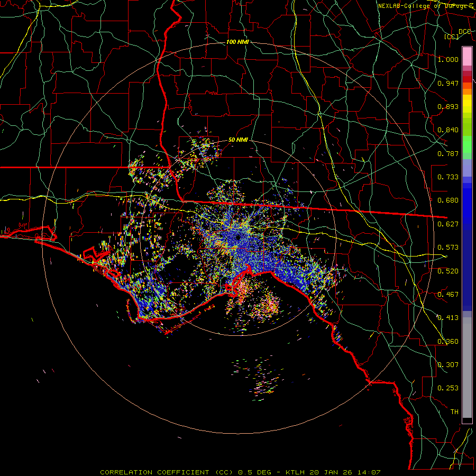The height and width of the screenshot is (476, 476).
Task: Click the black radar site dot at center
Action: pos(238,237)
